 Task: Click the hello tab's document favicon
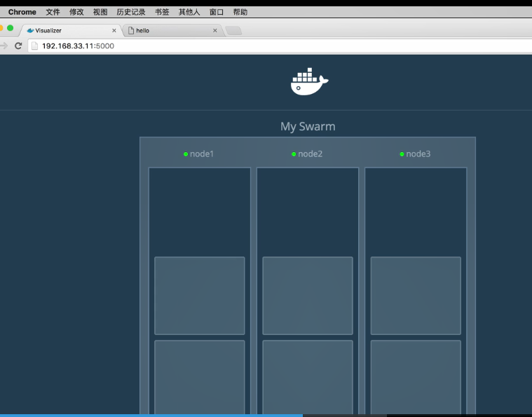(x=131, y=31)
